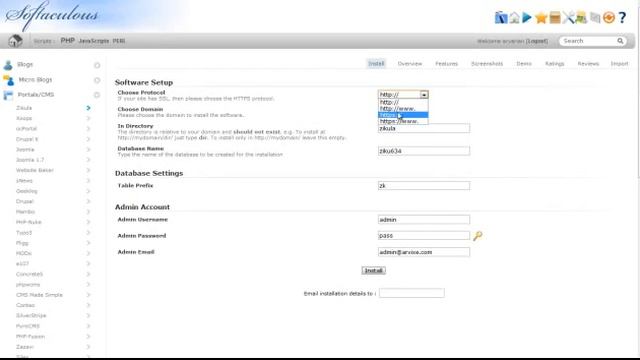This screenshot has width=640, height=360.
Task: Click the Admin Password input field
Action: point(424,236)
